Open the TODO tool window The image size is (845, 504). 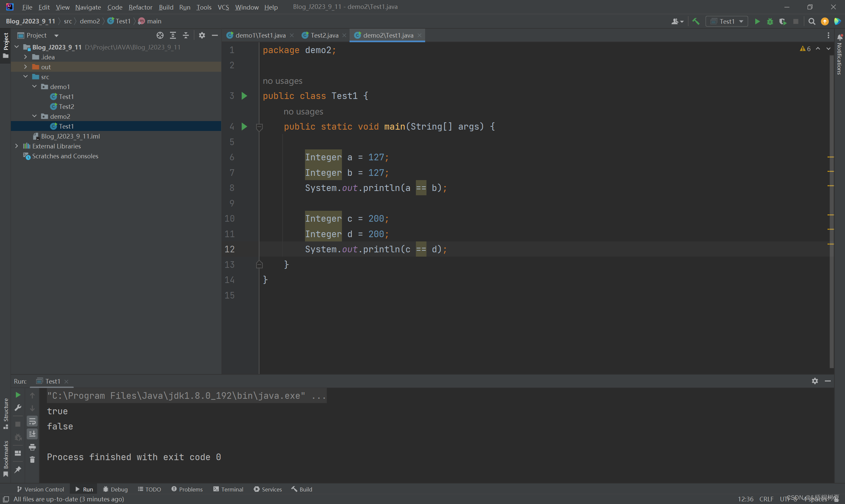pos(150,489)
